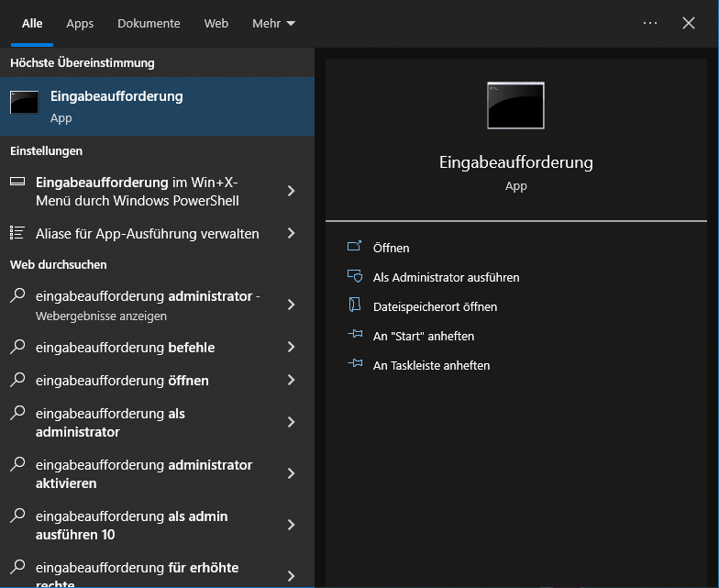Run Eingabeaufforderung via 'Als Administrator ausführen'

[446, 277]
